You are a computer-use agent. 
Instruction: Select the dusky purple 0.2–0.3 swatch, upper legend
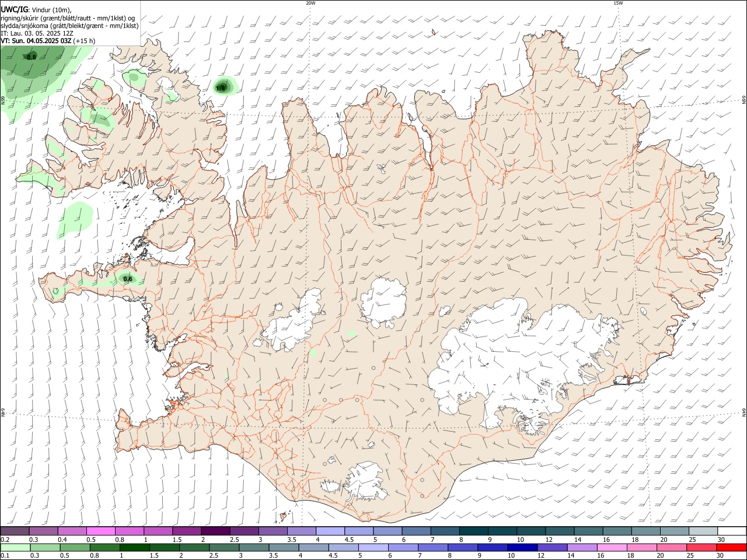click(x=15, y=531)
